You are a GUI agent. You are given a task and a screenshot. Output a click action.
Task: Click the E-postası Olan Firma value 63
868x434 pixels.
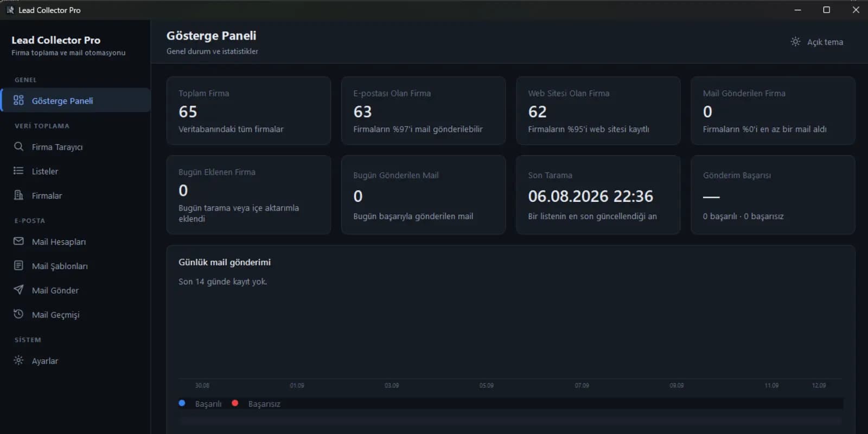362,112
